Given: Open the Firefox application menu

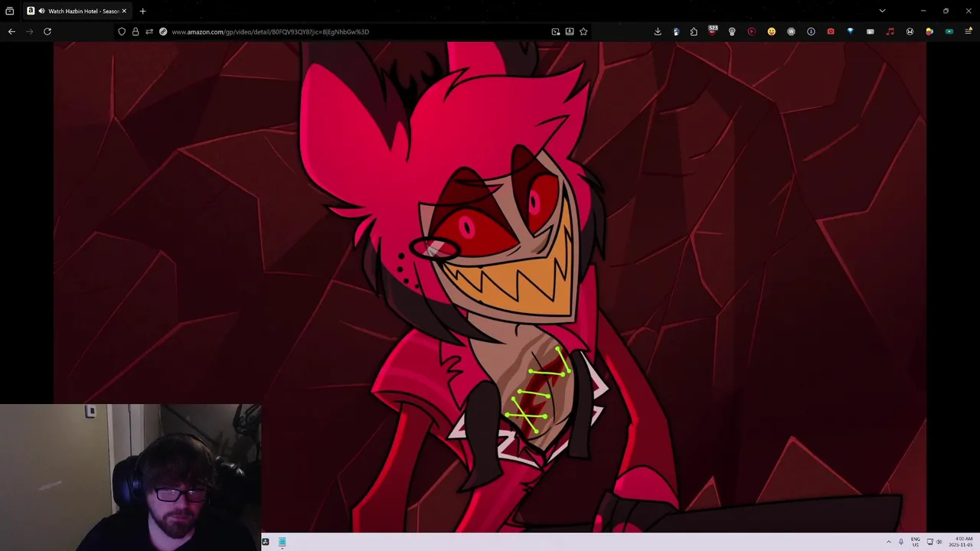Looking at the screenshot, I should 969,31.
